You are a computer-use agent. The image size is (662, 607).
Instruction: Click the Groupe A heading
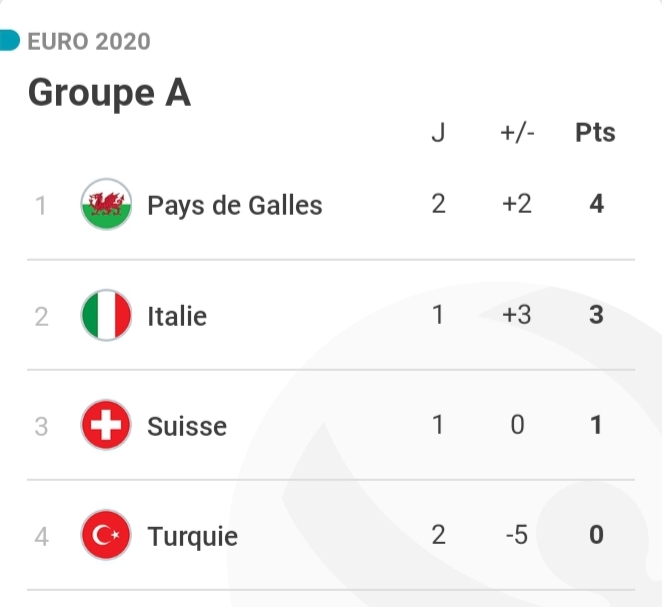109,93
